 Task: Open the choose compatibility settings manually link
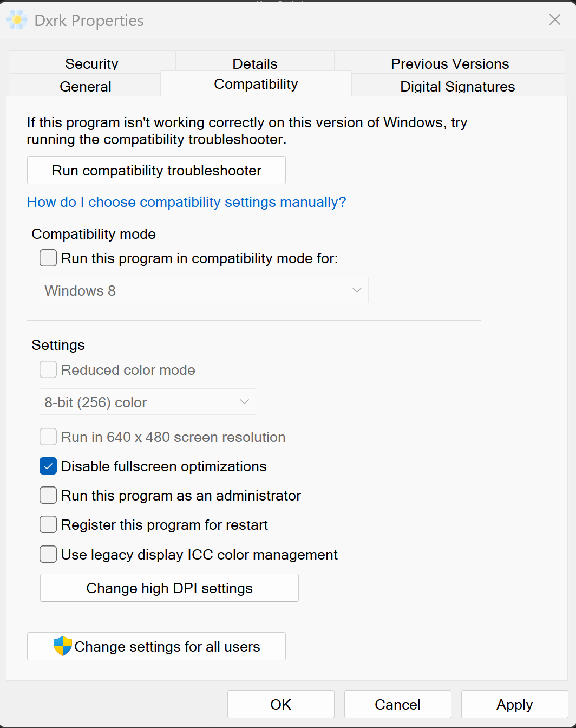[x=186, y=202]
